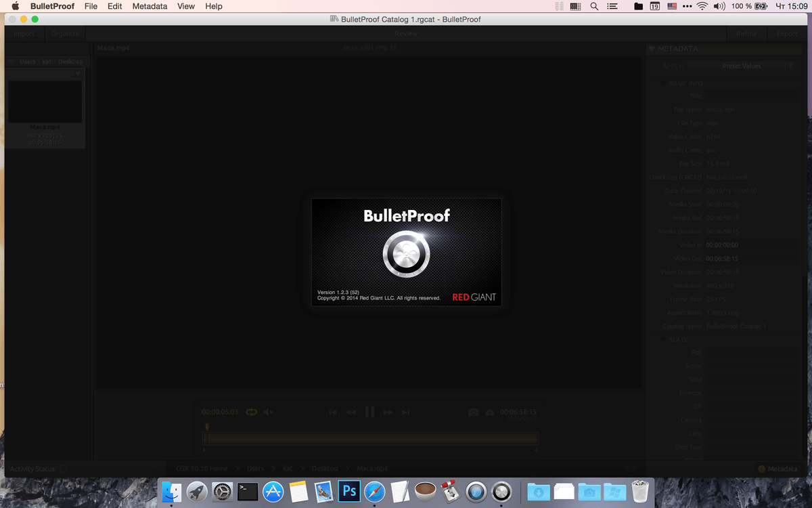
Task: Open the Refine tab
Action: tap(747, 34)
